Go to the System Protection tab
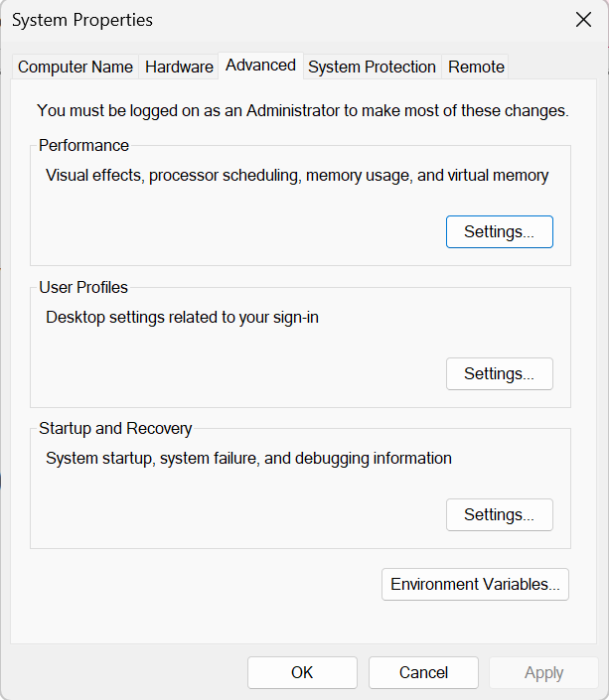Viewport: 609px width, 700px height. (x=372, y=68)
